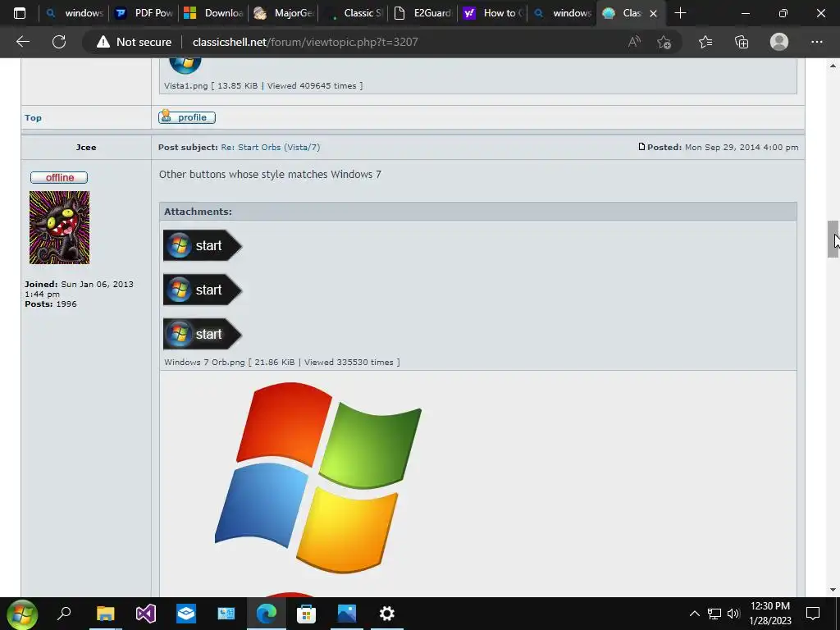Screen dimensions: 840x630
Task: Click the Posts: 1996 text
Action: pyautogui.click(x=51, y=304)
